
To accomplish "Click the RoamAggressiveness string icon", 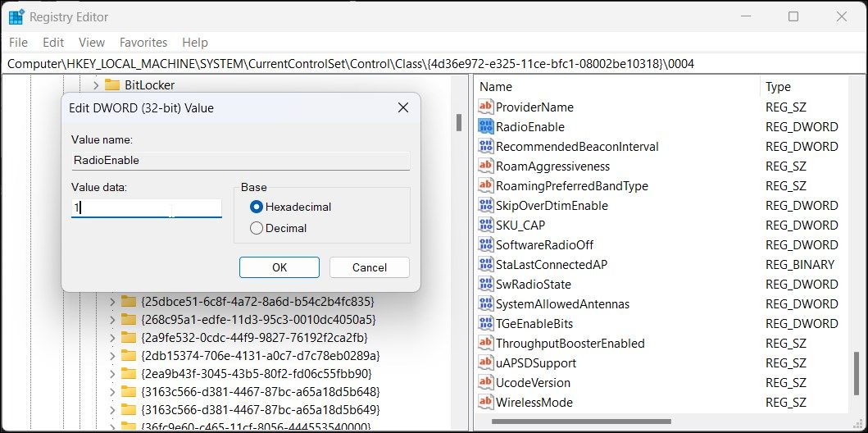I will coord(485,166).
